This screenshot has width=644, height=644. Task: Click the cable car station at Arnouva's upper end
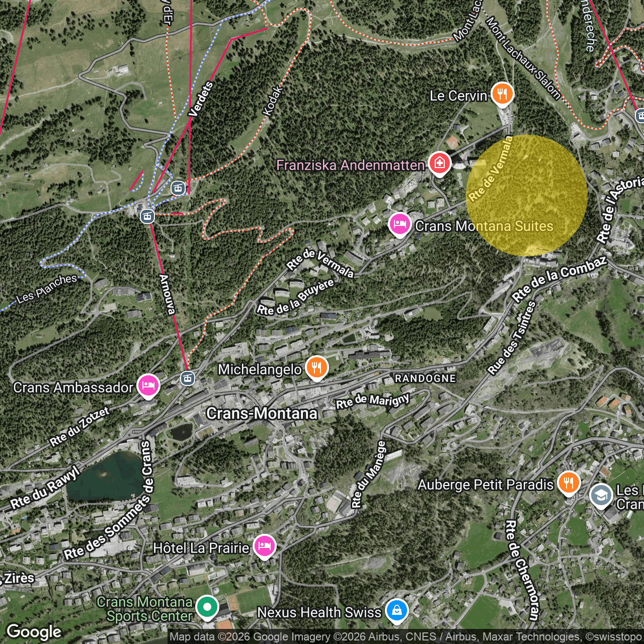coord(147,216)
